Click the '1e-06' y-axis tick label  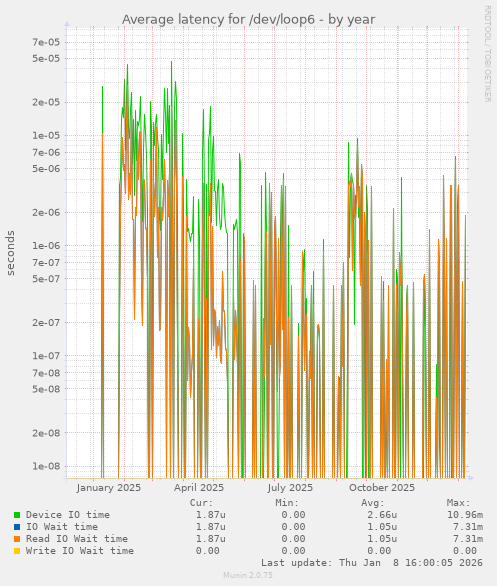pyautogui.click(x=46, y=246)
